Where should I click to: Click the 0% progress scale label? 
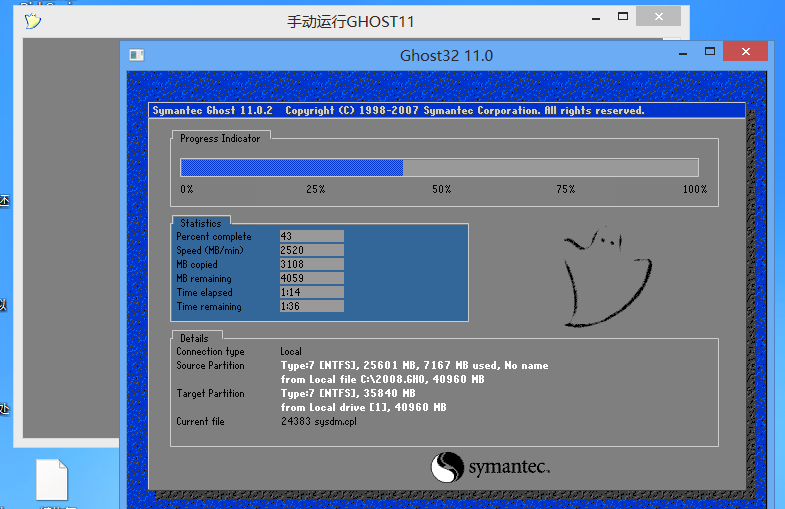click(187, 189)
